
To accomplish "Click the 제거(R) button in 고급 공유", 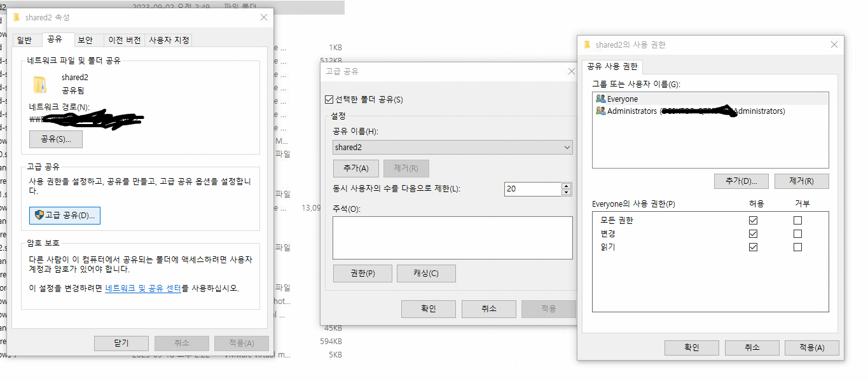I will 406,168.
